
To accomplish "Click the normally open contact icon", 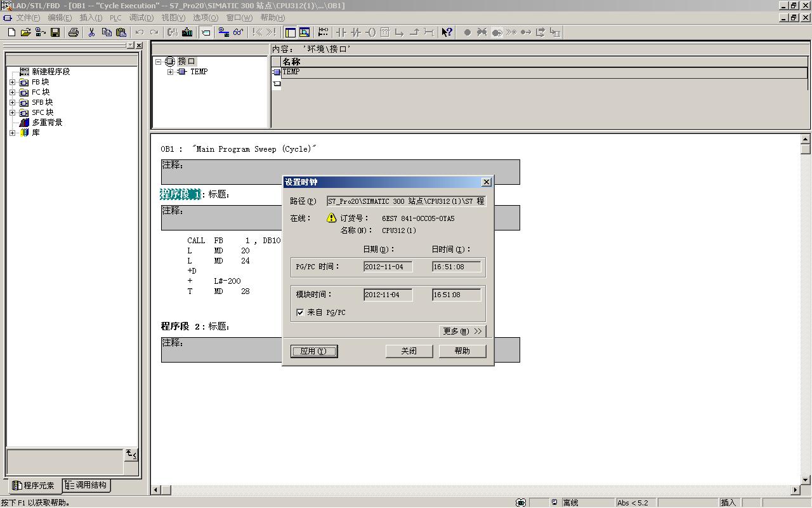I will pos(341,32).
